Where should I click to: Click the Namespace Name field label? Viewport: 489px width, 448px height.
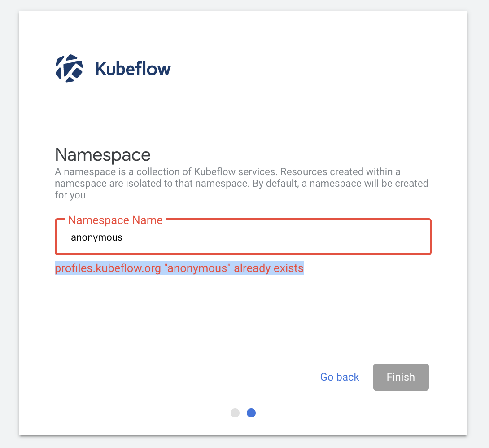115,220
